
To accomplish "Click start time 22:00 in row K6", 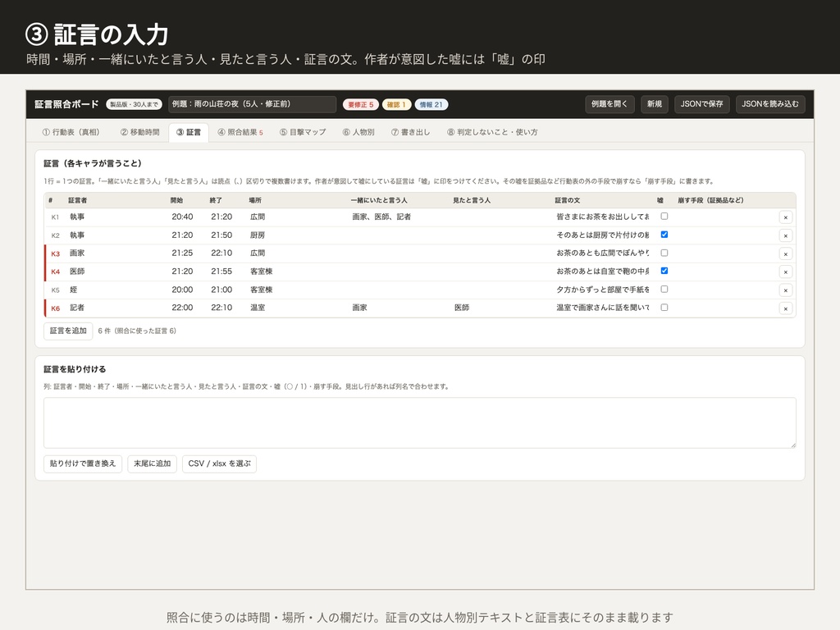I will (x=188, y=308).
